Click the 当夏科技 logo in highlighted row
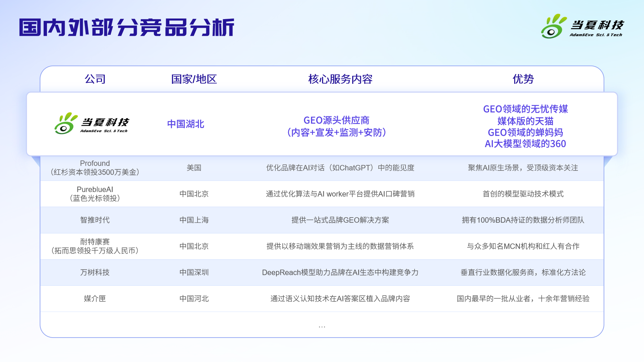Screen dimensions: 644x362 coord(92,123)
